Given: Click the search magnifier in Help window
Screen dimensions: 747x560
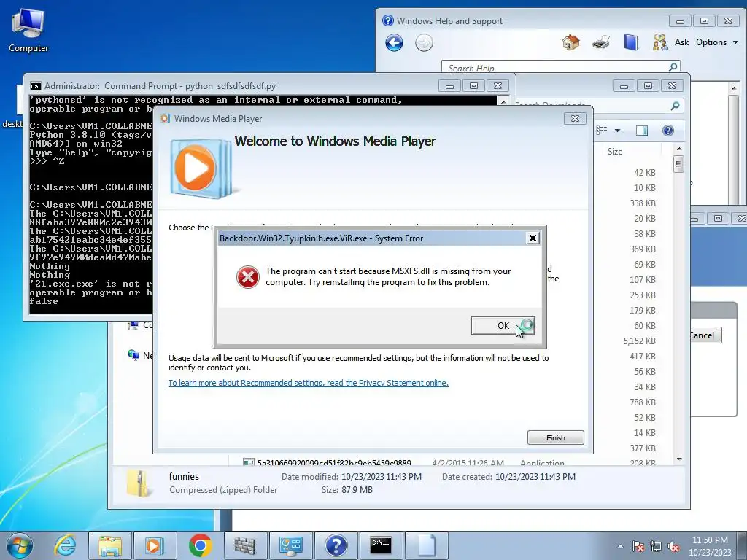Looking at the screenshot, I should coord(673,67).
